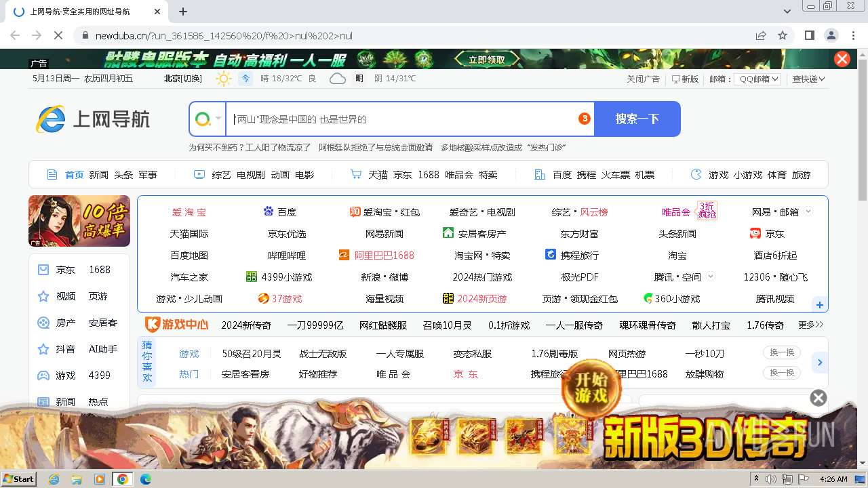Screen dimensions: 868x488
Task: Click the 安居客房产 house icon
Action: point(448,232)
